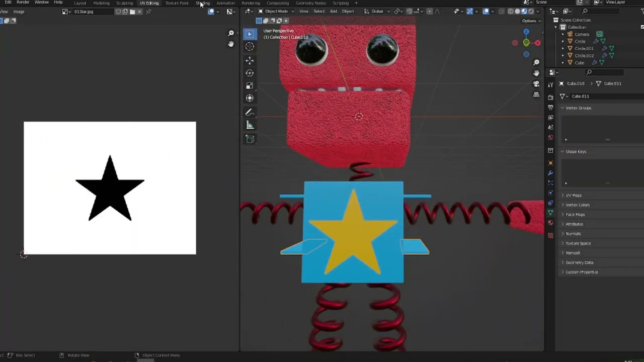644x362 pixels.
Task: Select the Select Box tool in the viewport toolbar
Action: [250, 34]
